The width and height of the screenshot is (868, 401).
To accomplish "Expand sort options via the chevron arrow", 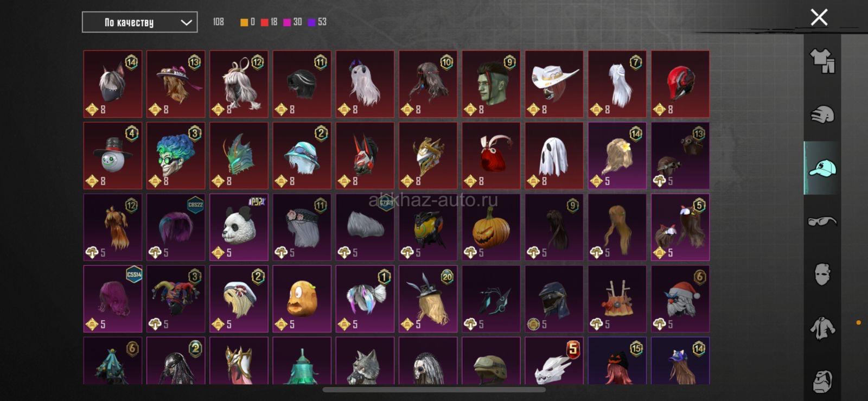I will [x=186, y=23].
